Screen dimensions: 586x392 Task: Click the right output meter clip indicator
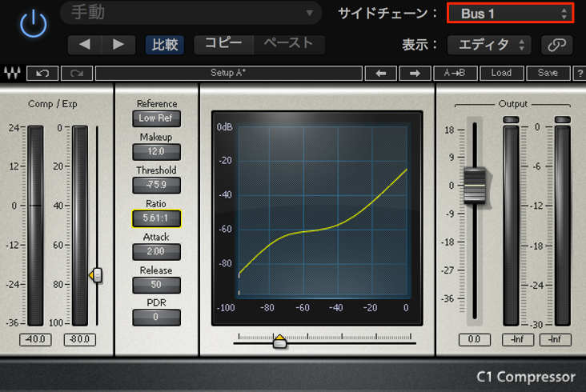pos(563,120)
